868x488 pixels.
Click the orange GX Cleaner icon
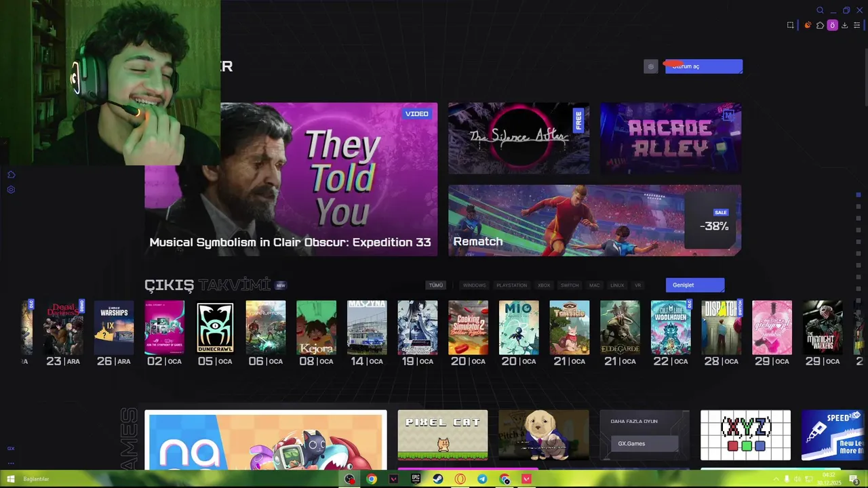click(808, 25)
